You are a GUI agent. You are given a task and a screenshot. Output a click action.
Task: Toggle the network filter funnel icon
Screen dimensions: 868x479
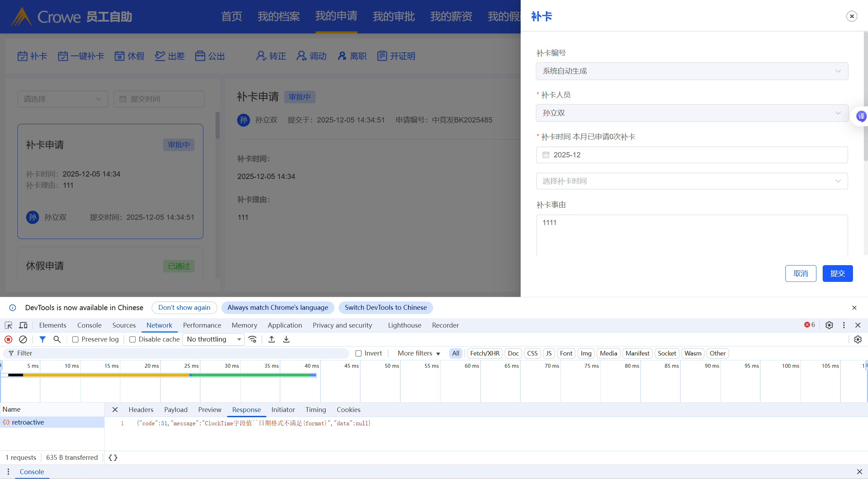coord(43,339)
